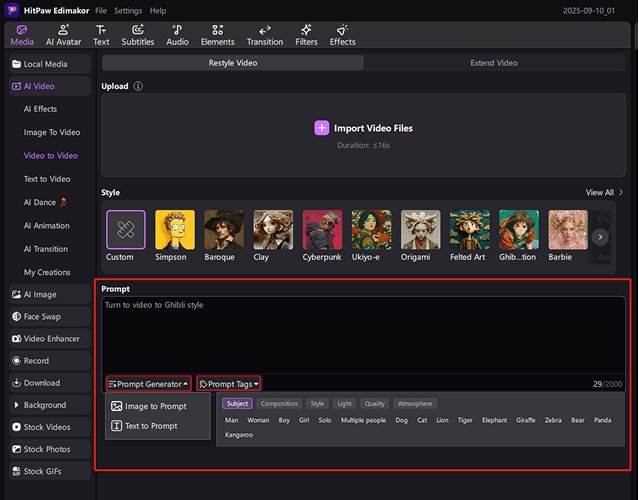Open Video to Video in sidebar
The width and height of the screenshot is (639, 500).
[x=51, y=155]
